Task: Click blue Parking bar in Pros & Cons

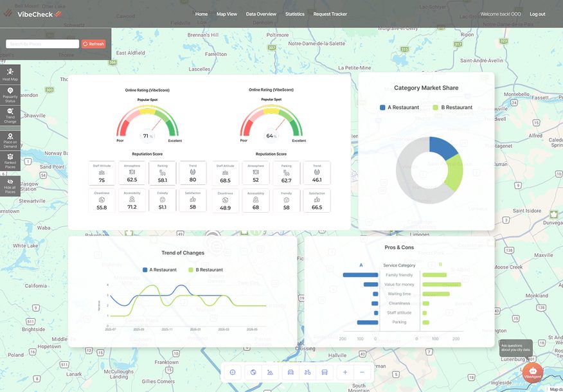Action: 368,323
